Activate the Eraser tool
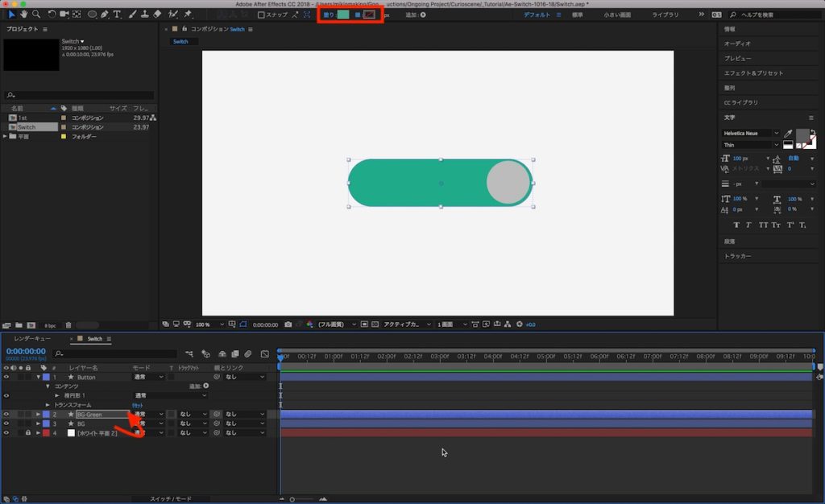The width and height of the screenshot is (825, 504). [x=157, y=14]
